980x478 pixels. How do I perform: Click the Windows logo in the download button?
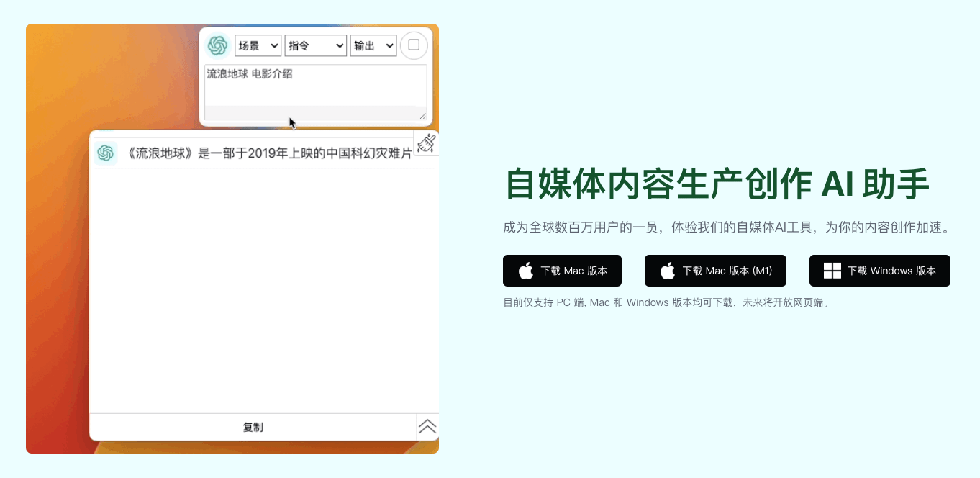(x=832, y=271)
